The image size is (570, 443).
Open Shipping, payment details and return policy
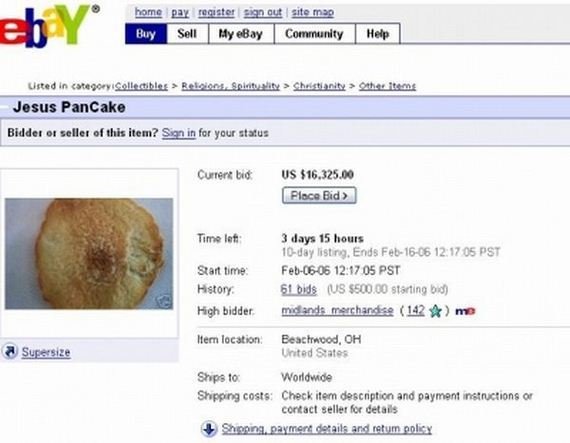tap(327, 429)
